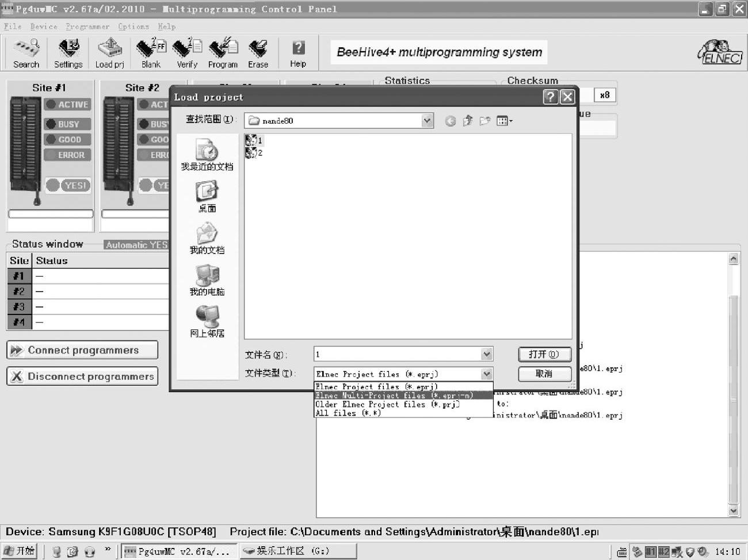Click the Search programmers toolbar icon

(x=26, y=53)
